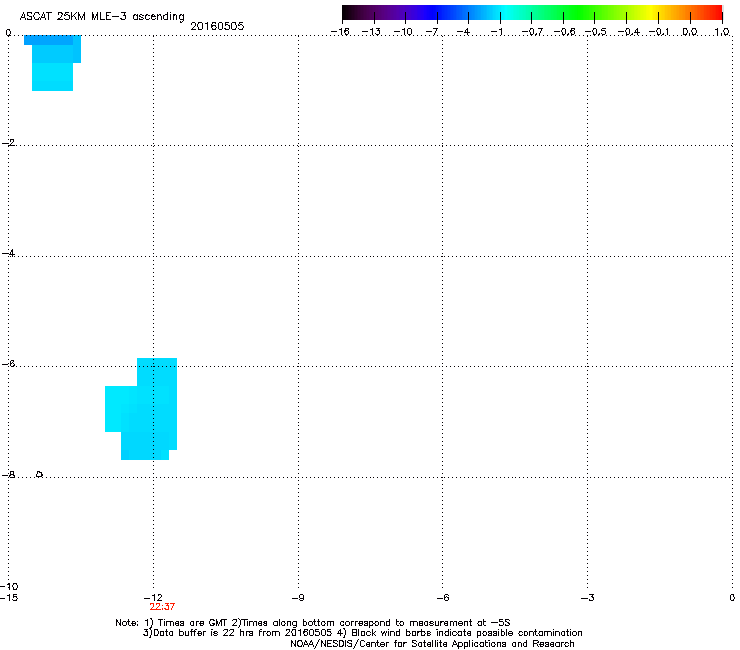The width and height of the screenshot is (740, 650).
Task: Click the 'NOAA/NESDIS/Center for Satellite Applications' credit
Action: pos(432,644)
